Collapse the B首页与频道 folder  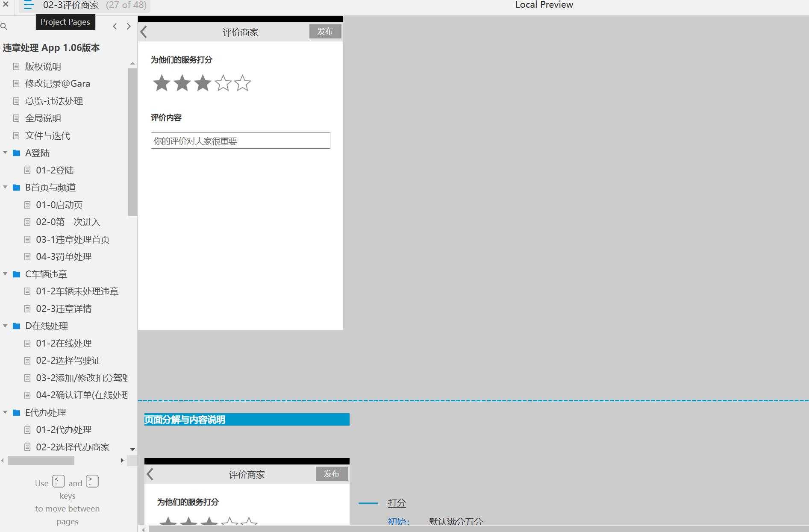(x=5, y=187)
